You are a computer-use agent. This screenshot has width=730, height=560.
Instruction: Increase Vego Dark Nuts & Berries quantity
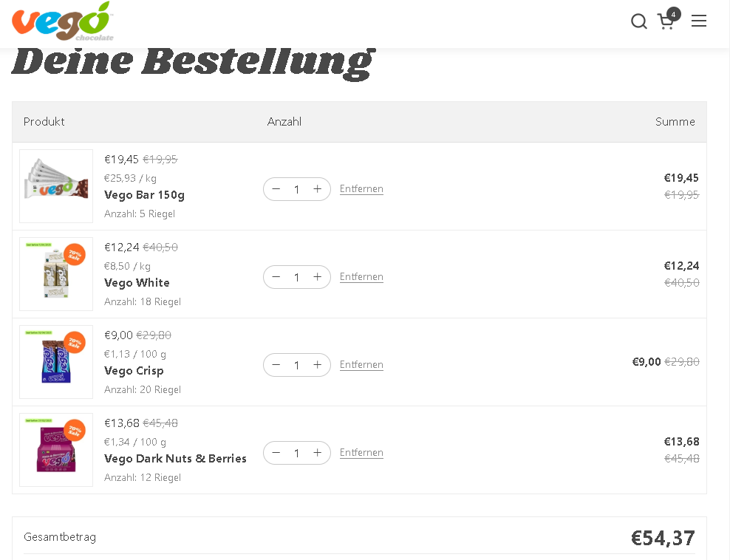pyautogui.click(x=318, y=453)
